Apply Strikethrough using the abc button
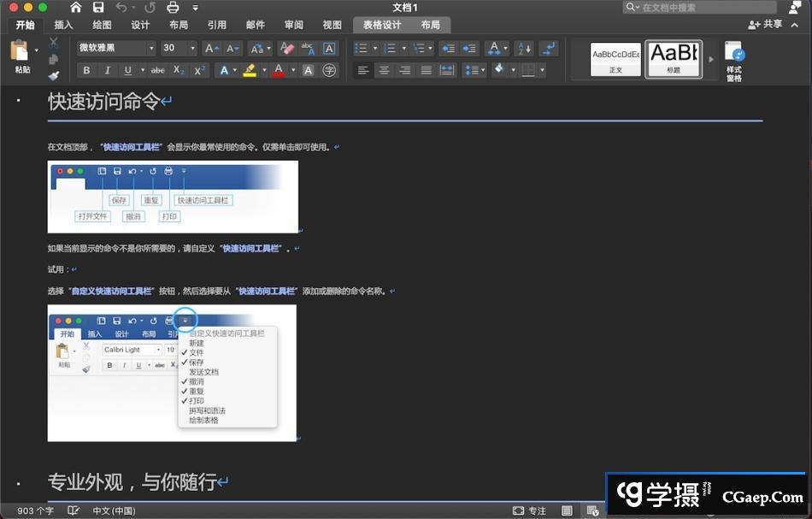812x519 pixels. tap(157, 70)
